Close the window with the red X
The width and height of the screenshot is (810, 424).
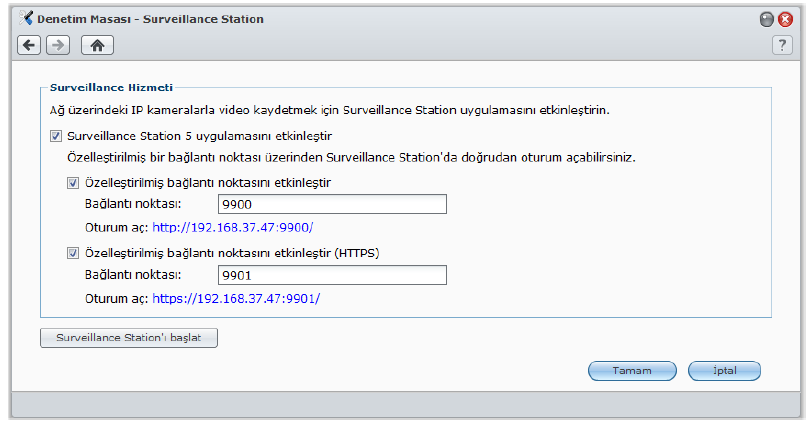pos(785,19)
